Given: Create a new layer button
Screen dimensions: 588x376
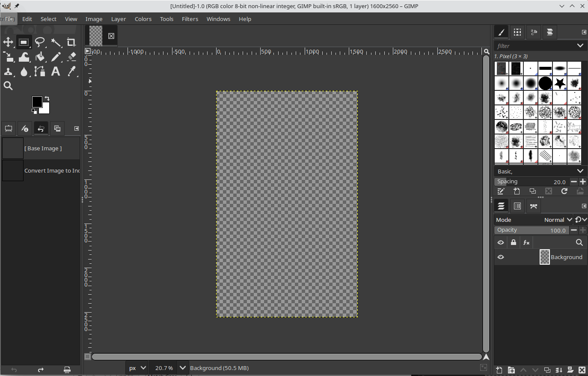Looking at the screenshot, I should (499, 370).
